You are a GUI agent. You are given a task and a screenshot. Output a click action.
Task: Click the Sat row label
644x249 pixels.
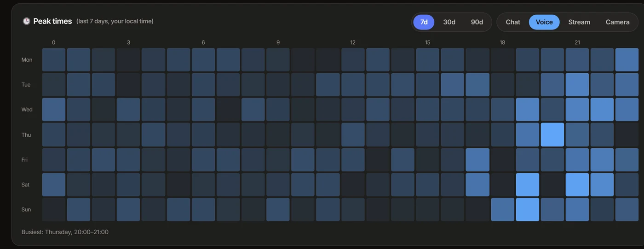pyautogui.click(x=25, y=185)
